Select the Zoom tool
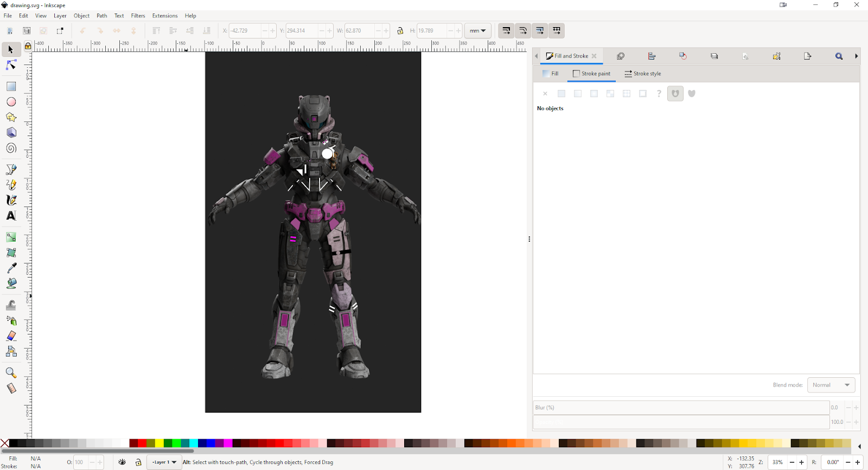868x470 pixels. click(11, 373)
